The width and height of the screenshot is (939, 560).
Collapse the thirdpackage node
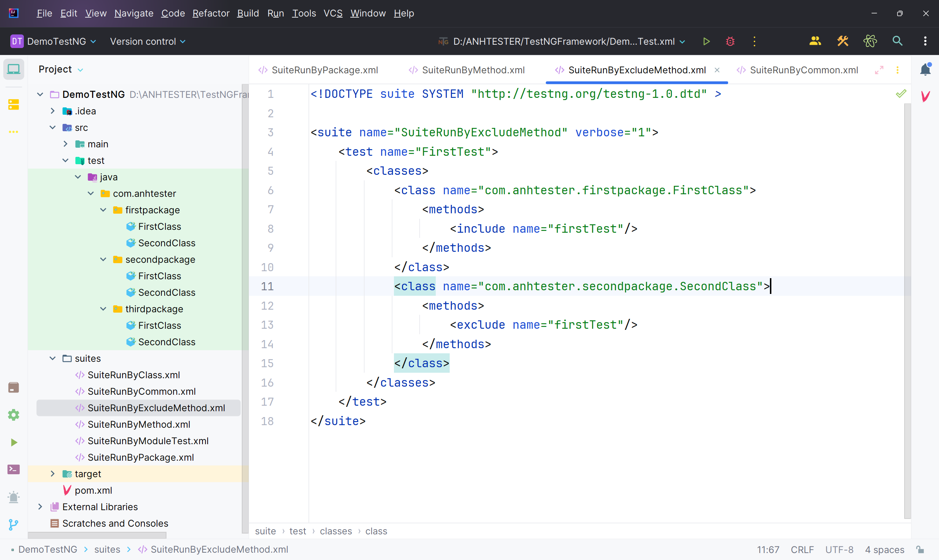tap(103, 309)
